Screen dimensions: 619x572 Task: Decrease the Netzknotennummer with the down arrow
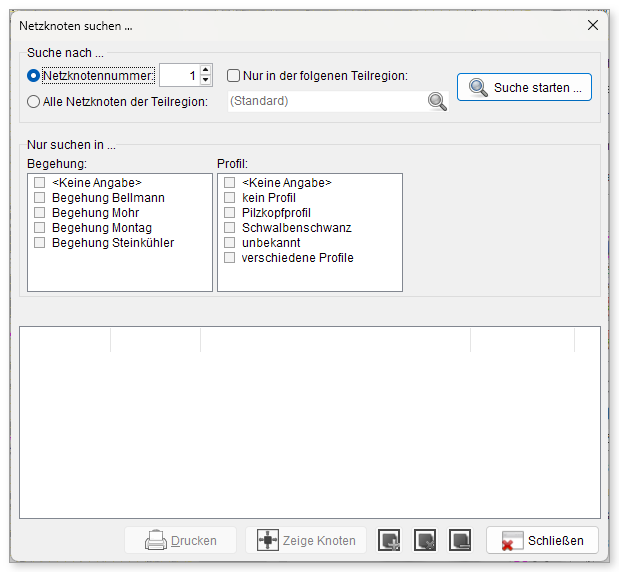click(x=205, y=80)
